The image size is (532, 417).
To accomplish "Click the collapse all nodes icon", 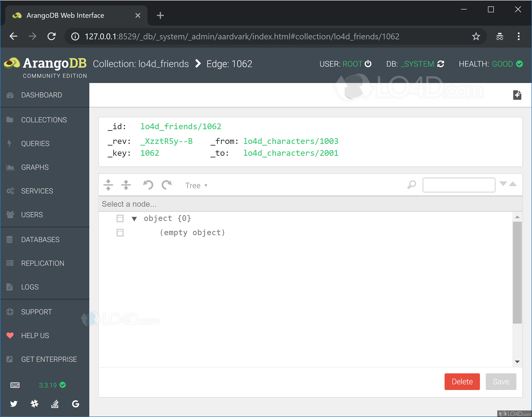I will [x=126, y=185].
